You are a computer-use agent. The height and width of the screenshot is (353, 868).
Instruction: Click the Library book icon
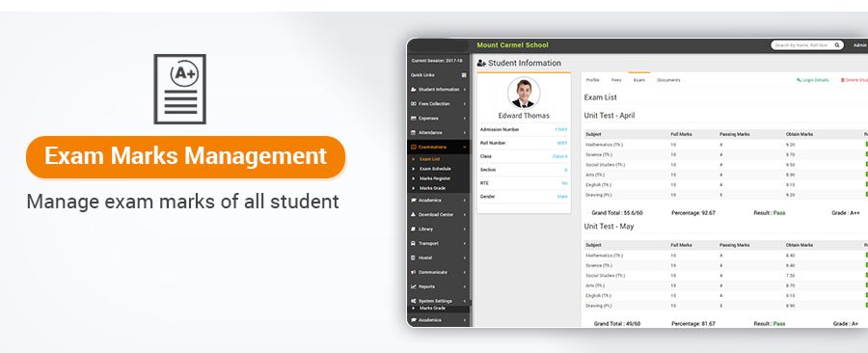(x=414, y=229)
